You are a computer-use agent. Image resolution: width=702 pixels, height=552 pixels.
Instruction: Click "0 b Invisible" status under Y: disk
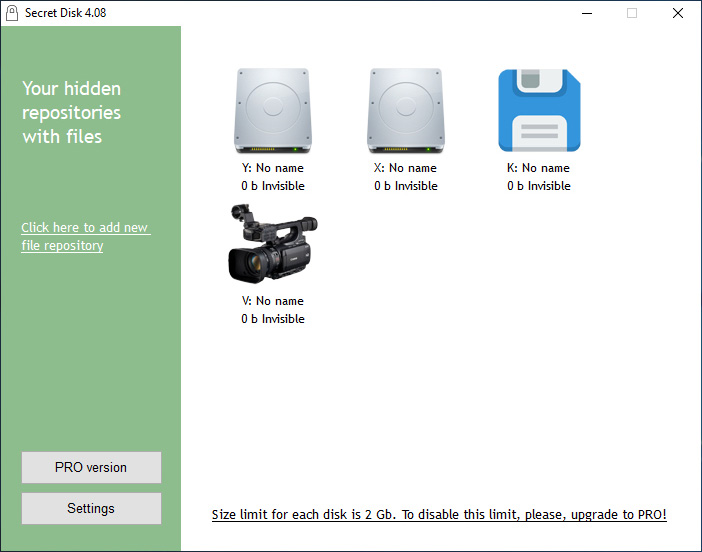click(272, 186)
